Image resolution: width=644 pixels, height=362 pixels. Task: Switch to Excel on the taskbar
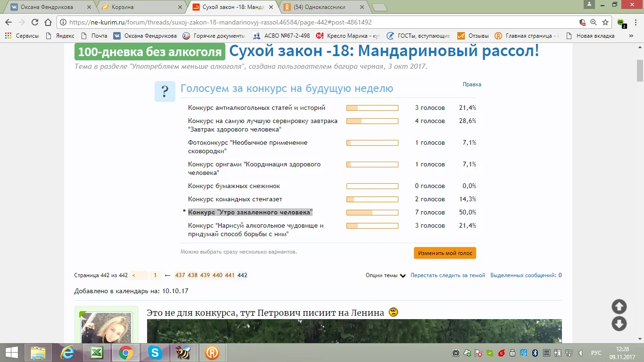tap(97, 353)
